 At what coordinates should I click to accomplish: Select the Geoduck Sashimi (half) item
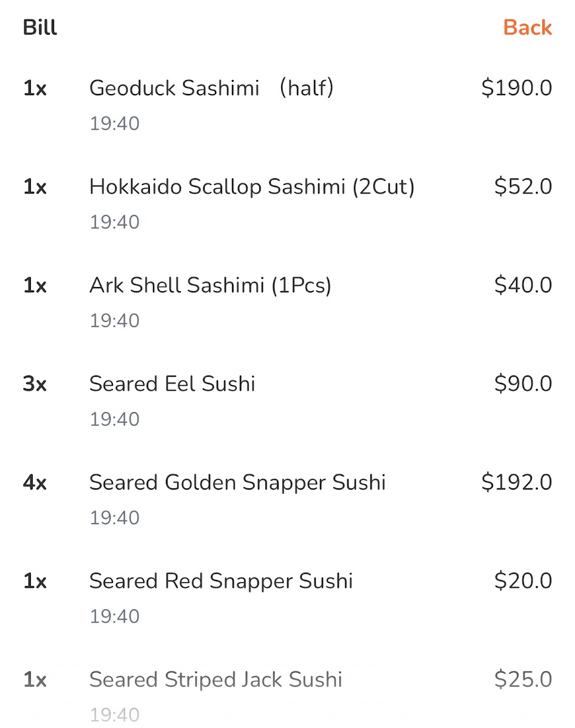(x=211, y=89)
